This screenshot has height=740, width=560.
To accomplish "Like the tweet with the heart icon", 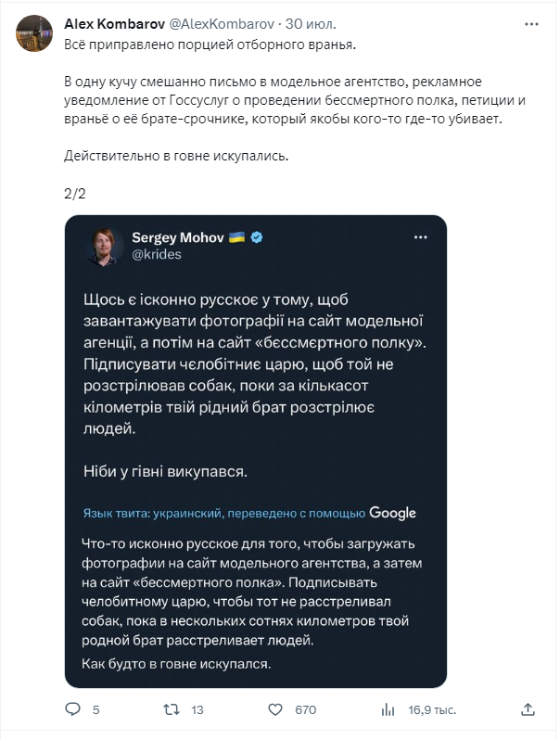I will (274, 709).
